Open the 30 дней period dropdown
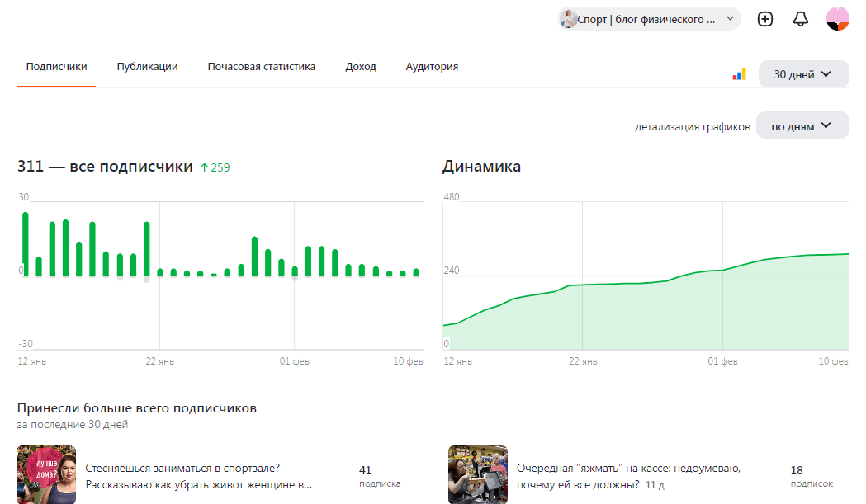The height and width of the screenshot is (504, 866). coord(803,74)
